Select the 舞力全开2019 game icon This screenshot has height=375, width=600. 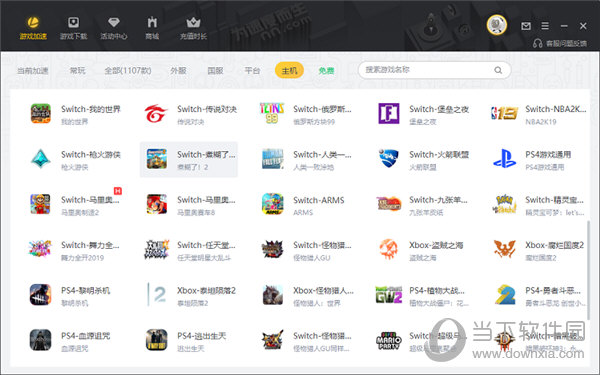point(40,249)
